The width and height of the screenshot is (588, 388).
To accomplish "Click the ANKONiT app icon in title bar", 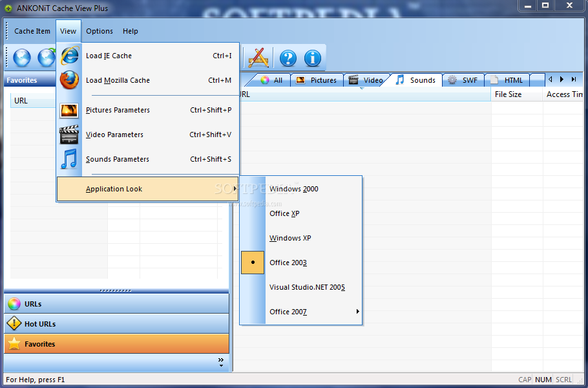I will coord(8,8).
